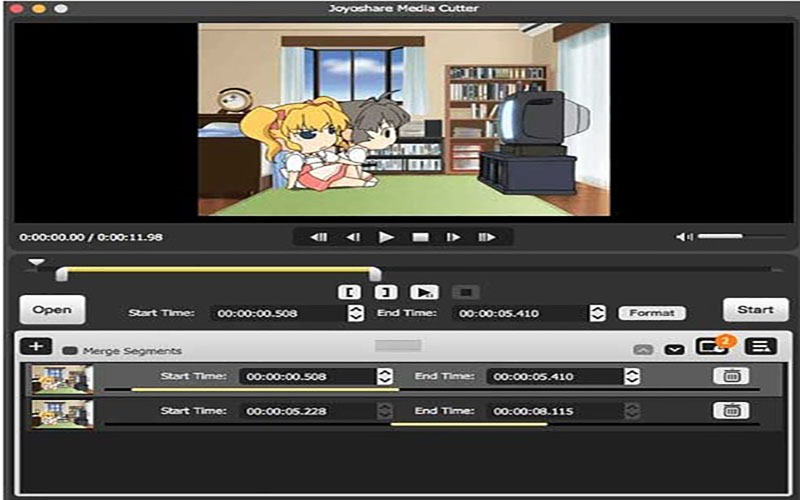Click the stop segment preview button
Viewport: 800px width, 500px height.
click(x=466, y=292)
